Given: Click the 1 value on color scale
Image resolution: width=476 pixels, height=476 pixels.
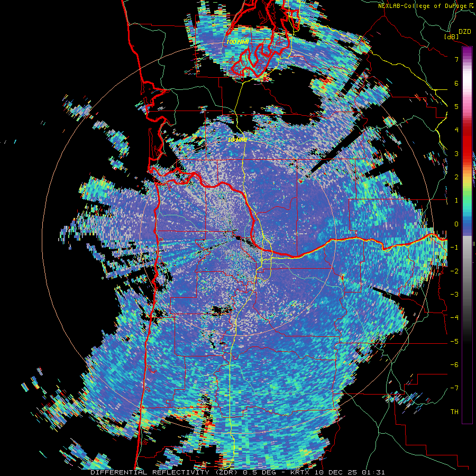Looking at the screenshot, I should (x=456, y=200).
